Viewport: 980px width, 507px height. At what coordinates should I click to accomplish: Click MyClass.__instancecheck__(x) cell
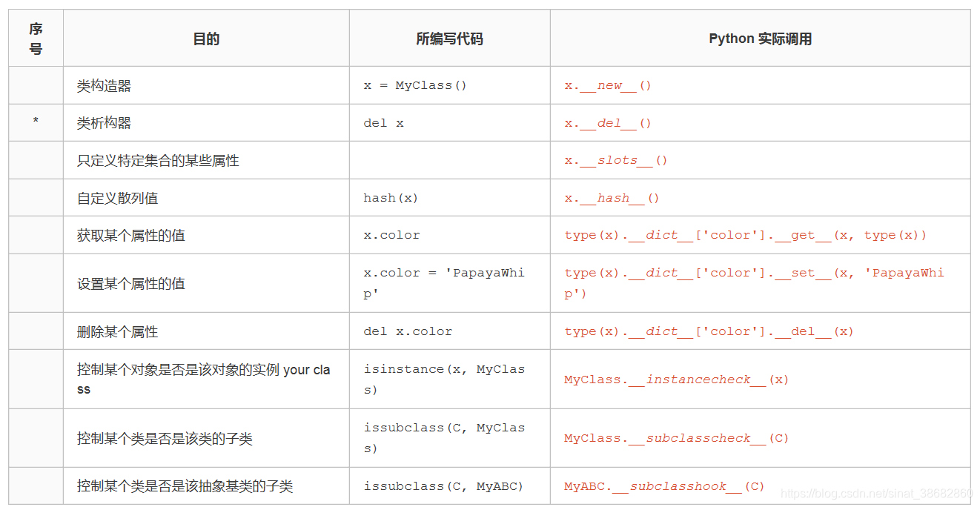click(x=760, y=379)
